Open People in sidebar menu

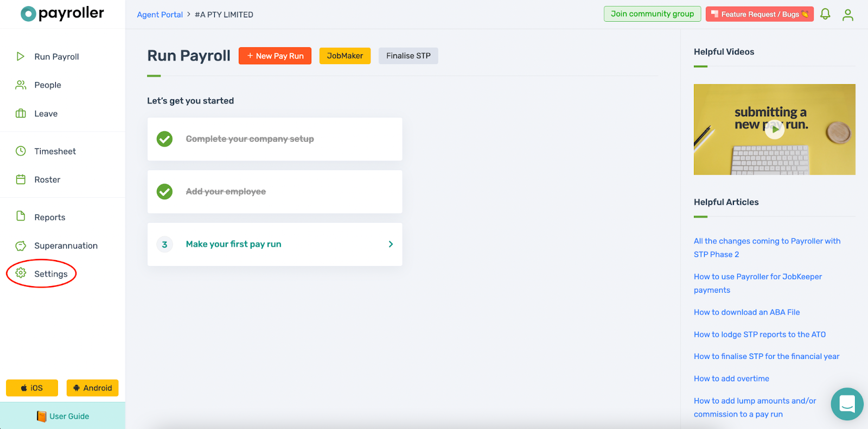click(x=48, y=85)
